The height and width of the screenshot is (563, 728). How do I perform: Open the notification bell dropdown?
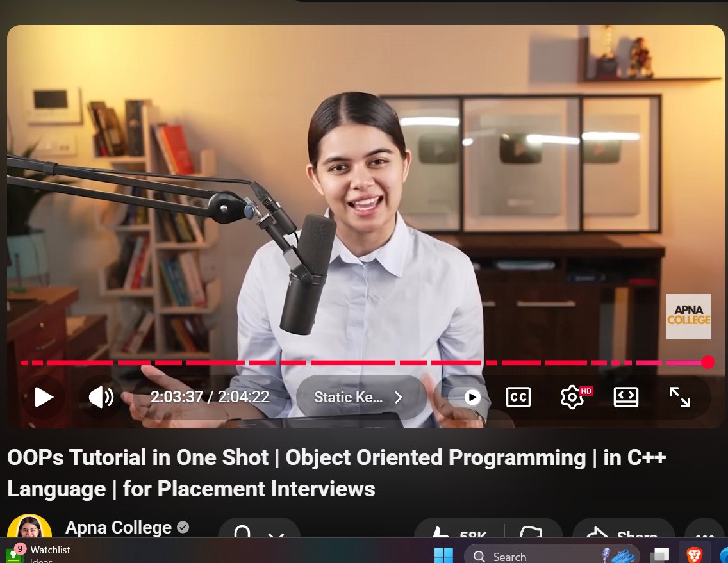pyautogui.click(x=259, y=529)
